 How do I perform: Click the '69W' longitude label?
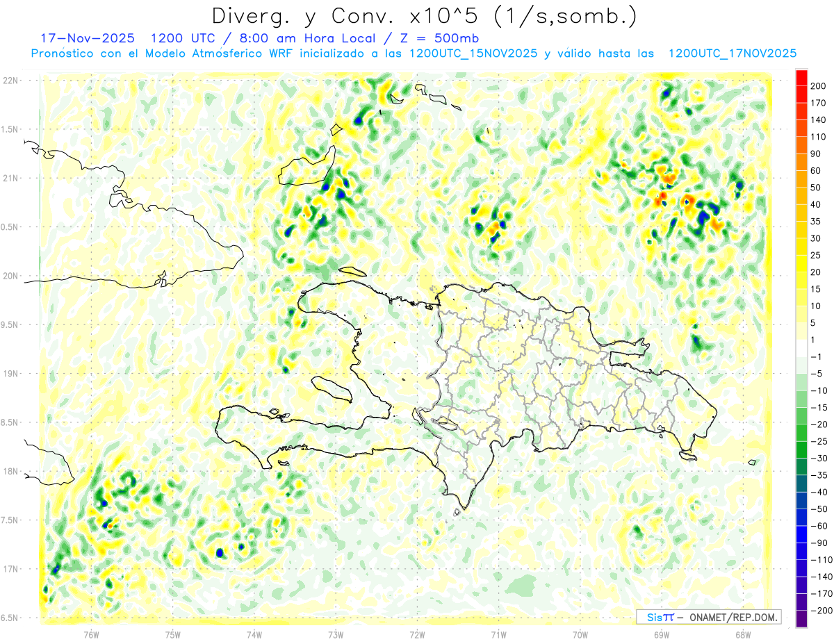662,635
